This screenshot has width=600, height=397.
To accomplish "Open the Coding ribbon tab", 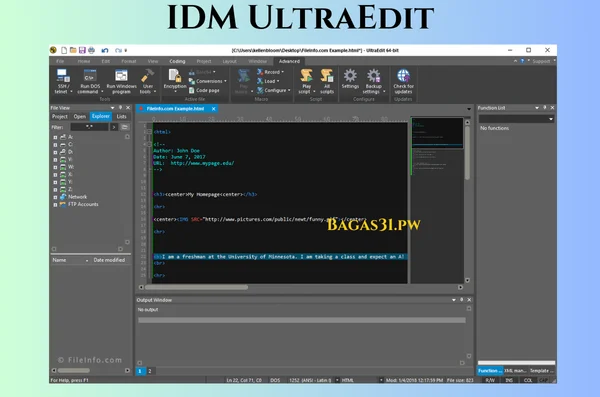I will (177, 61).
